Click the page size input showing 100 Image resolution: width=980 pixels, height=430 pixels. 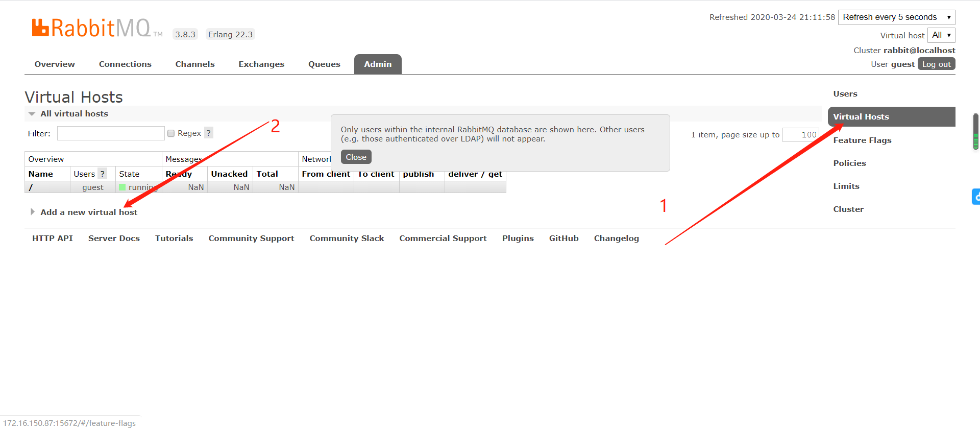800,135
